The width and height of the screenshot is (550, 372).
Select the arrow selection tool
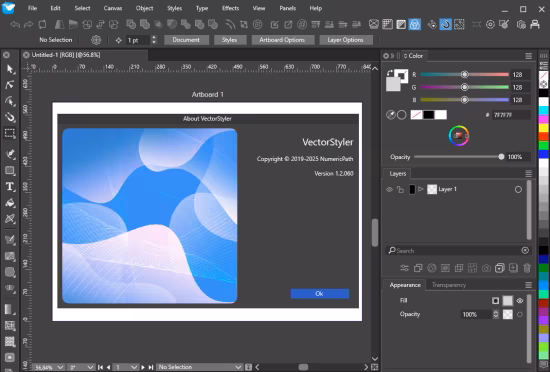pyautogui.click(x=10, y=69)
